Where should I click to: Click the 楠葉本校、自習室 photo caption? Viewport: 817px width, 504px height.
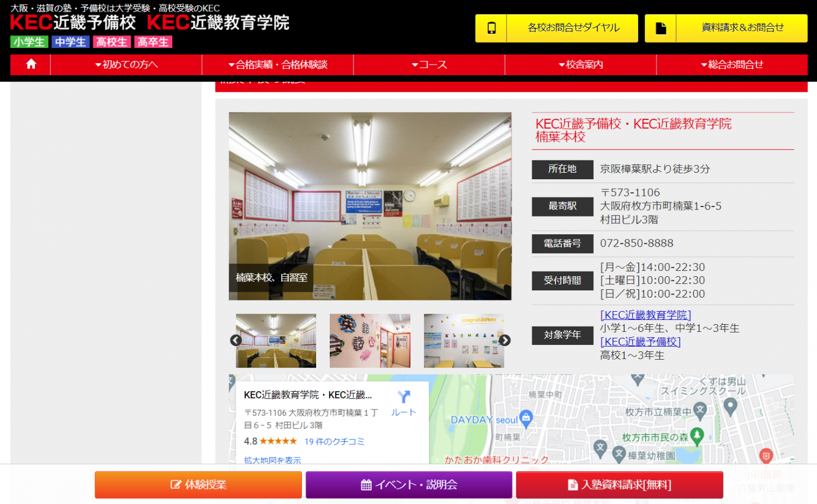(272, 277)
